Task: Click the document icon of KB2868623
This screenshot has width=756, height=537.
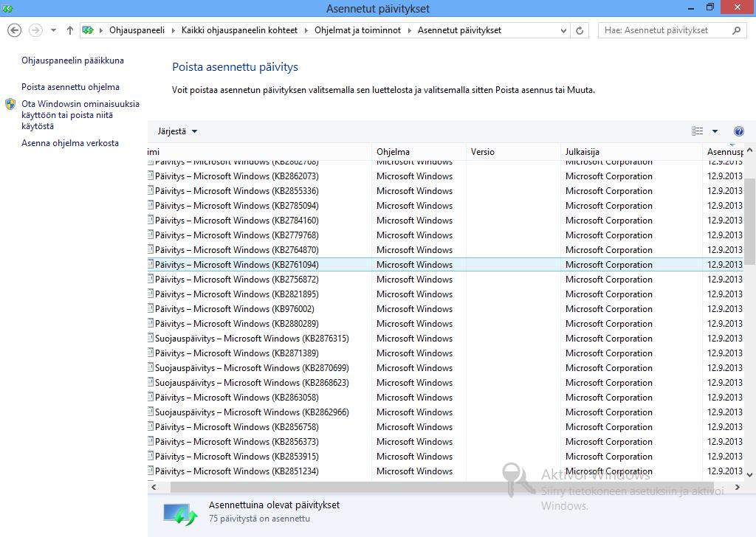Action: [x=151, y=382]
